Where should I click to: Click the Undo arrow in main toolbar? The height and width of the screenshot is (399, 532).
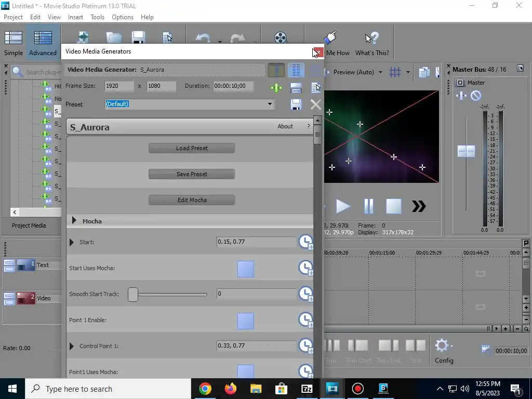click(x=203, y=38)
